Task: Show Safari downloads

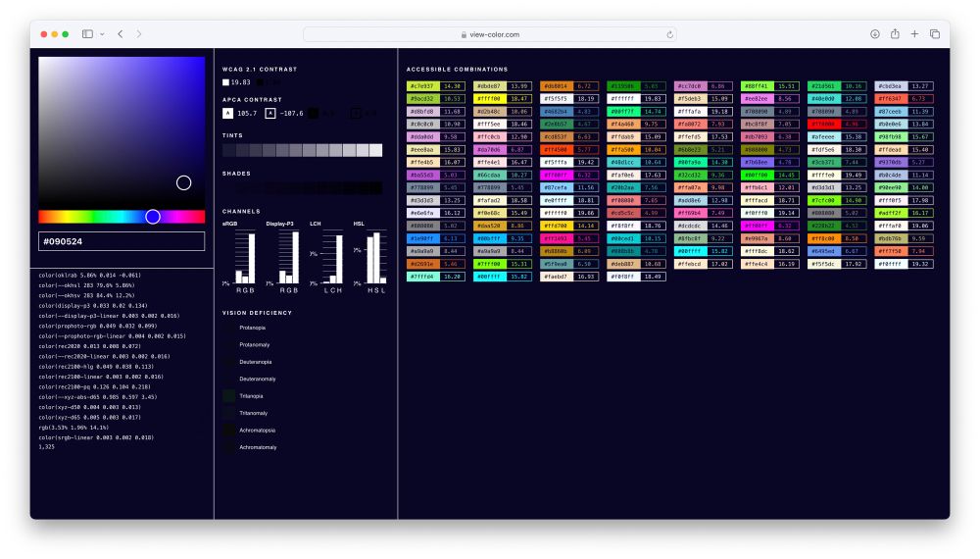Action: (x=875, y=33)
